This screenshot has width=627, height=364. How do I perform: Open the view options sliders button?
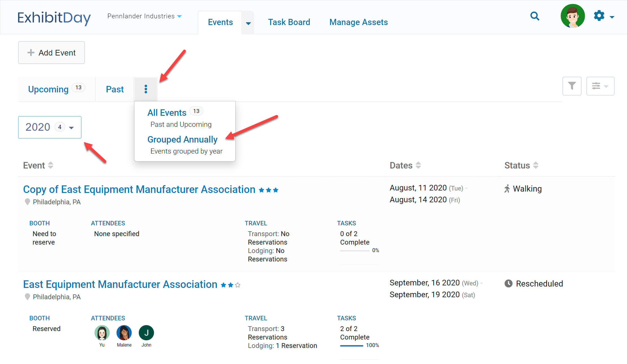pos(600,86)
